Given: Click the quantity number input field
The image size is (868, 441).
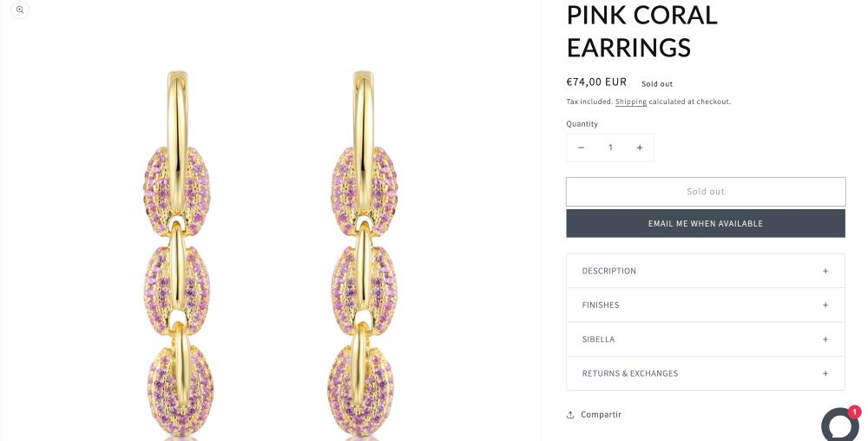Looking at the screenshot, I should point(610,148).
